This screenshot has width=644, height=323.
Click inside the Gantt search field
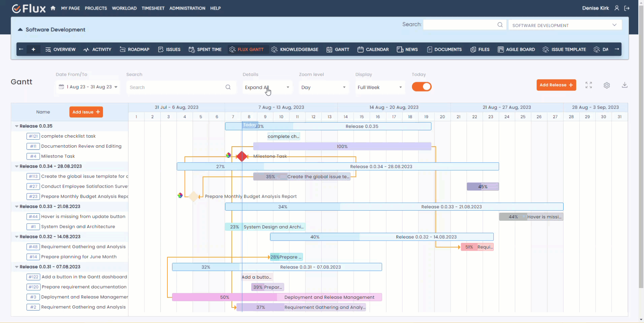[x=175, y=87]
